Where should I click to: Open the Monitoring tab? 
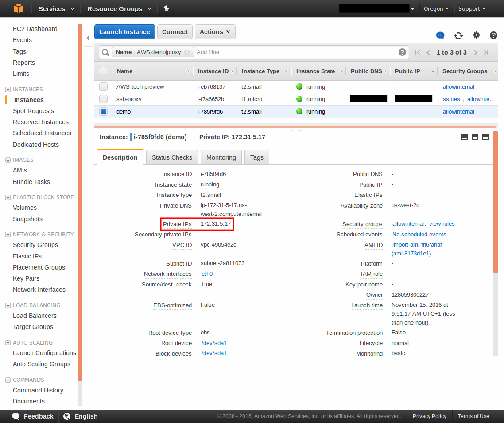click(x=221, y=157)
